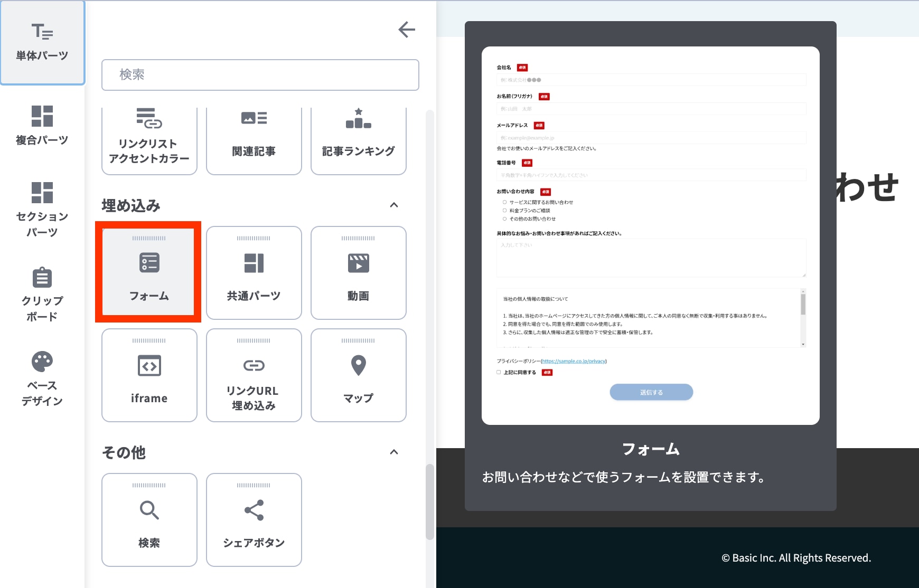Click the parts list vertical scrollbar
The width and height of the screenshot is (919, 588).
click(430, 501)
